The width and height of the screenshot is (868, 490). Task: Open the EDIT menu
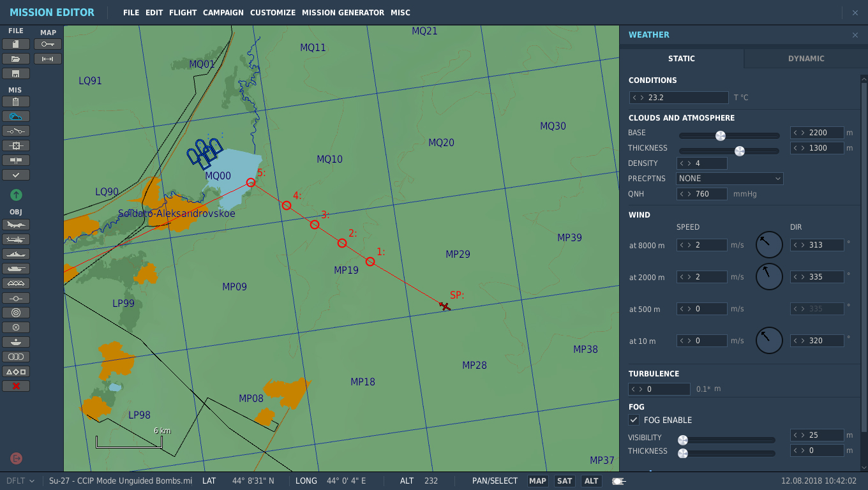click(154, 13)
